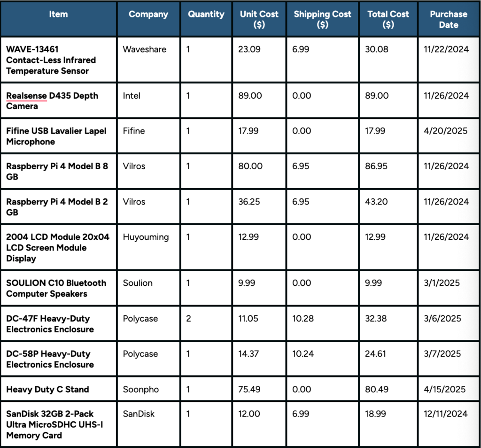This screenshot has height=448, width=481.
Task: Click the Company column header
Action: [x=148, y=19]
